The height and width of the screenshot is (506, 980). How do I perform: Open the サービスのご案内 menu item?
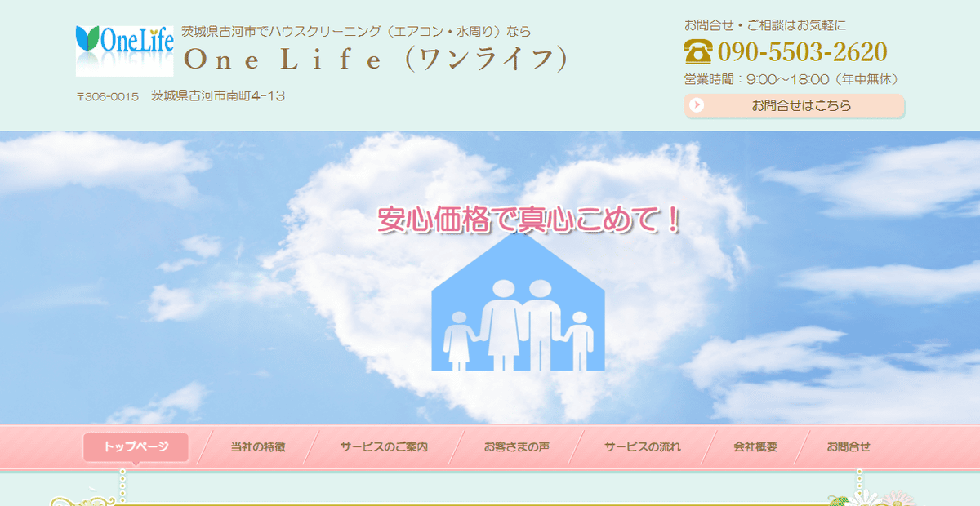point(384,447)
